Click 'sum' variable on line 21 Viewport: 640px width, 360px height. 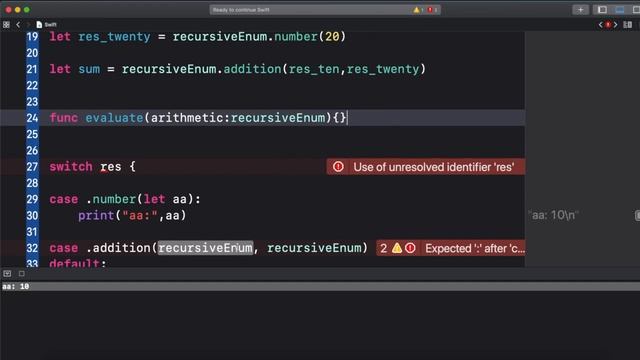click(89, 69)
